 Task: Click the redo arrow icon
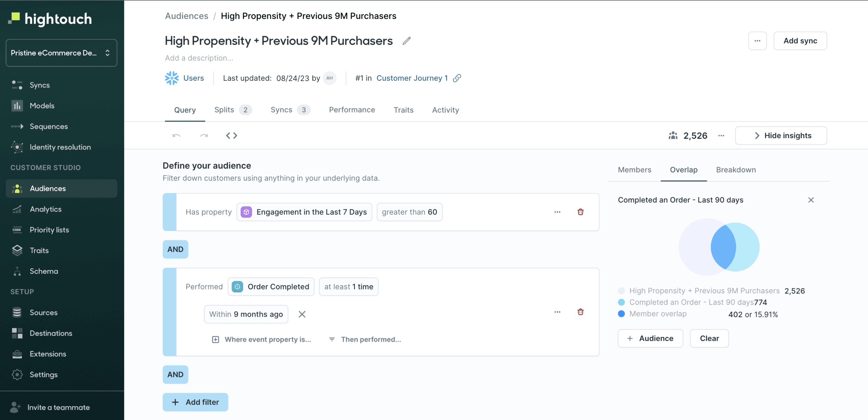pyautogui.click(x=204, y=136)
